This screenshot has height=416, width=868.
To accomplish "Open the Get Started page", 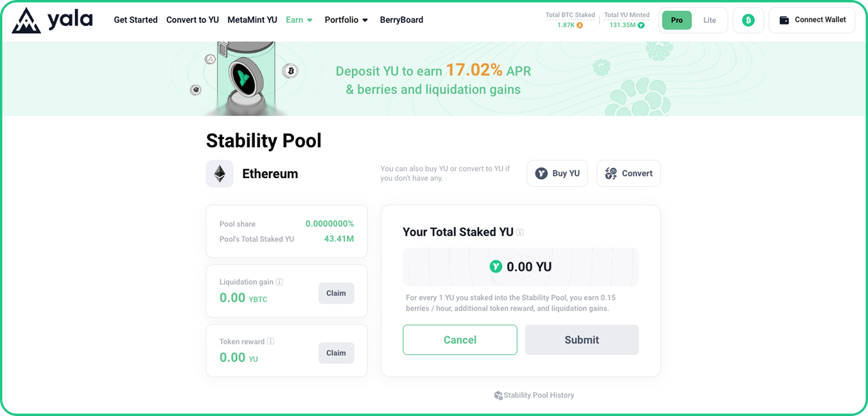I will click(x=135, y=20).
